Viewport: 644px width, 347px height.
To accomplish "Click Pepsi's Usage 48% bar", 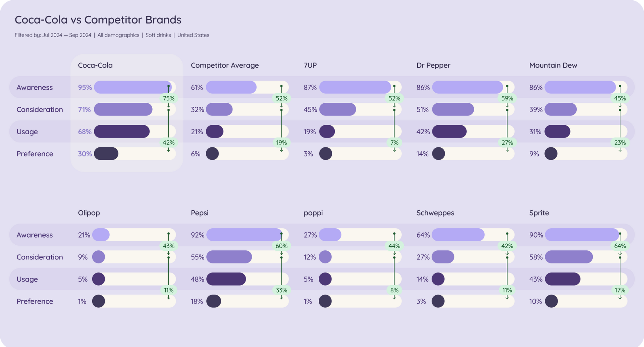I will coord(226,279).
